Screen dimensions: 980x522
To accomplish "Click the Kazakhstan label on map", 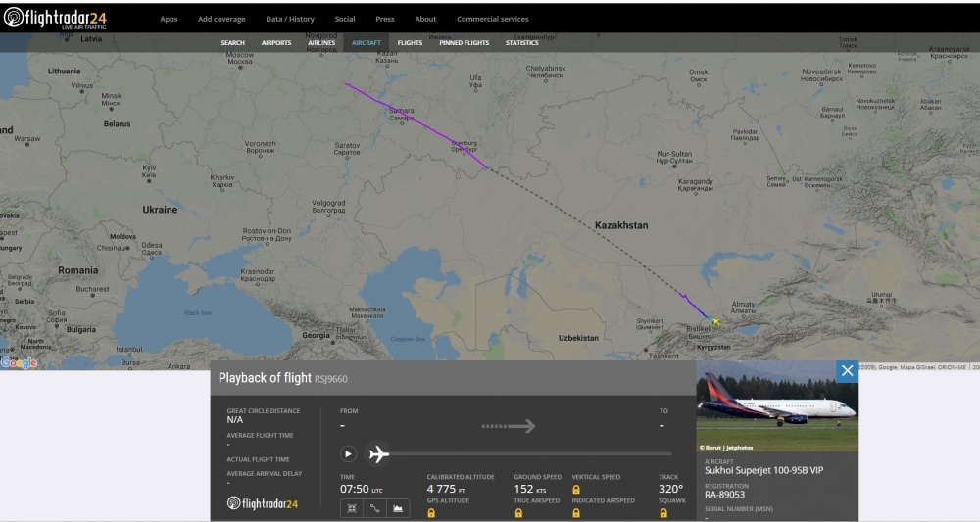I will [x=621, y=225].
